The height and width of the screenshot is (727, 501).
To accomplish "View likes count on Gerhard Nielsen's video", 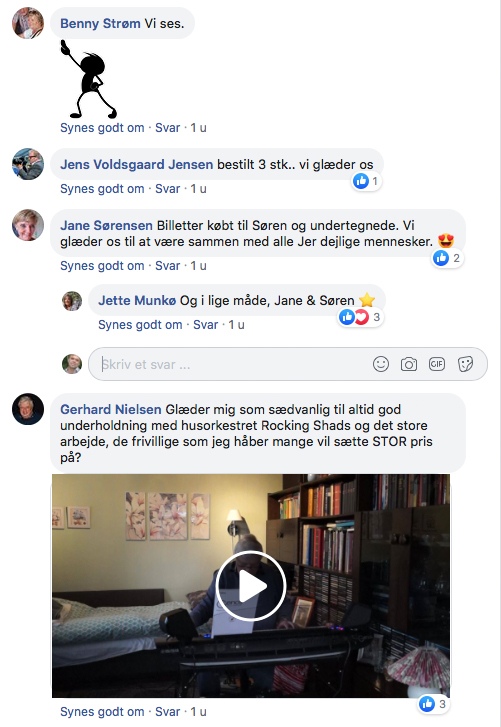I will coord(433,704).
